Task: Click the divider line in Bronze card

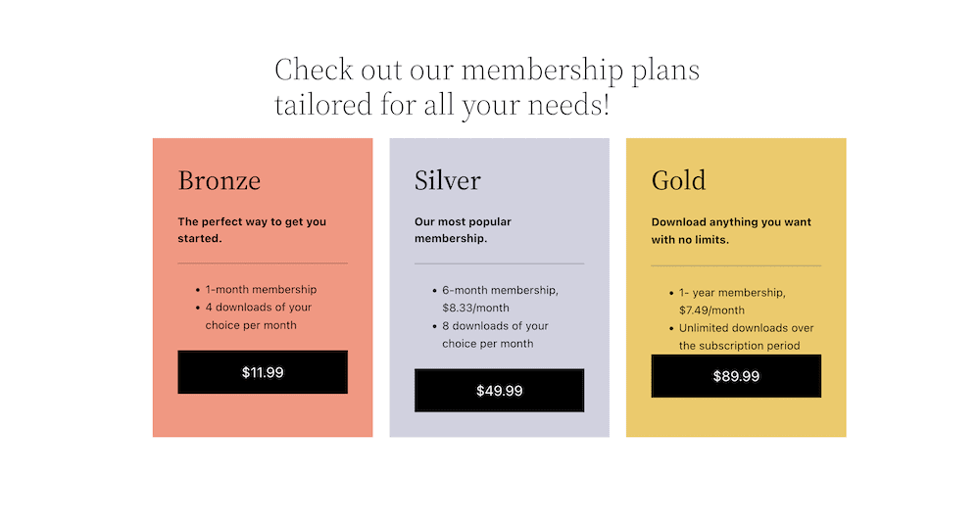Action: pos(263,263)
